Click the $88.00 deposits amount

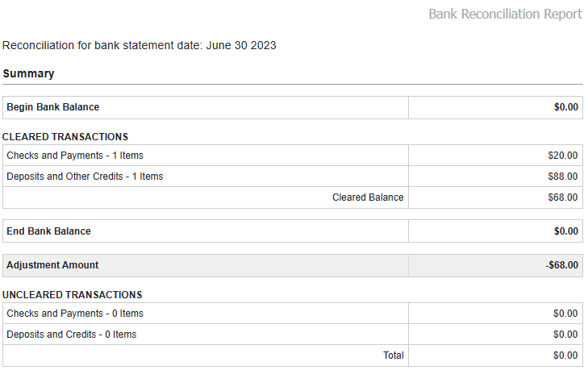click(562, 177)
